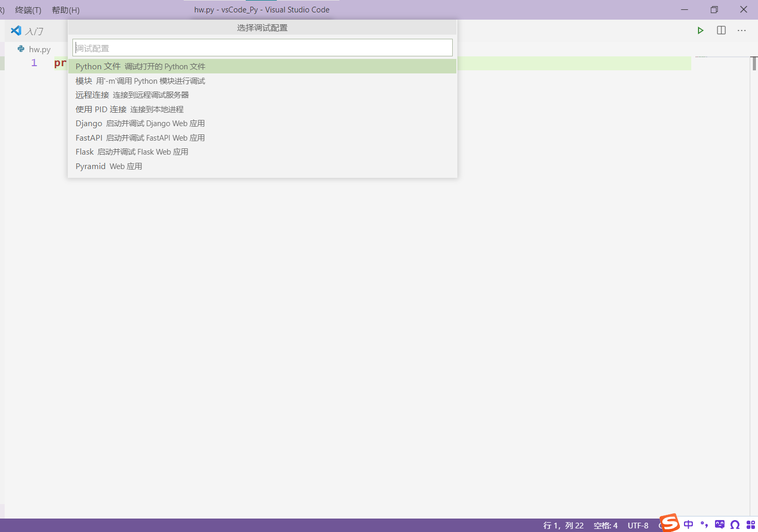Click indentation setting 空格: 4

(605, 525)
